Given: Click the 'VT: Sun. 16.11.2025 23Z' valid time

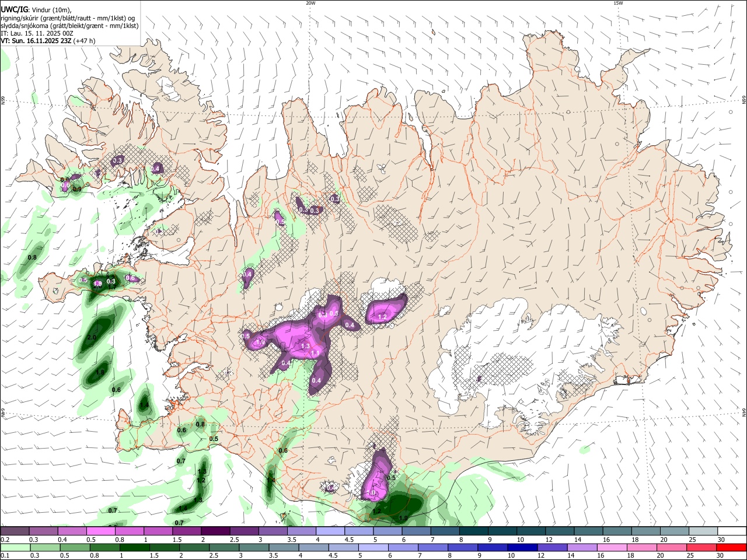Looking at the screenshot, I should tap(36, 41).
